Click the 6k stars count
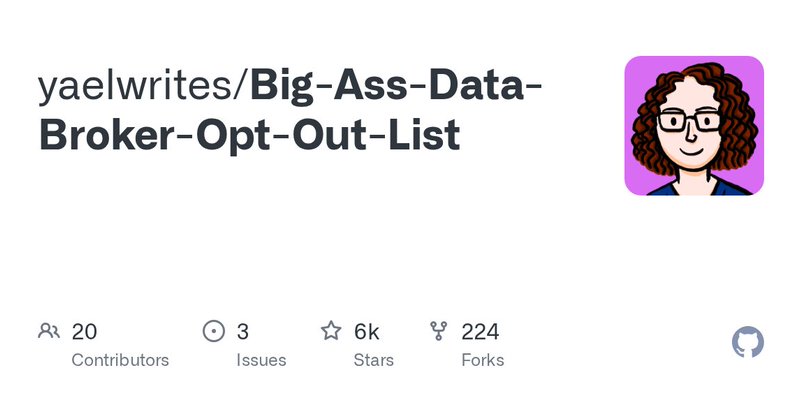Screen dimensions: 800x419 click(x=366, y=331)
